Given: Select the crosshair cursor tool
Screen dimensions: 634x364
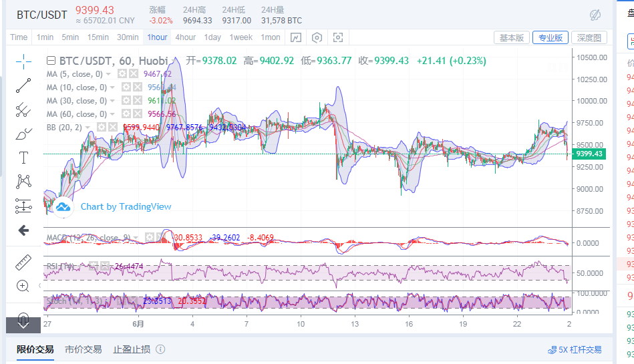Looking at the screenshot, I should pos(23,62).
